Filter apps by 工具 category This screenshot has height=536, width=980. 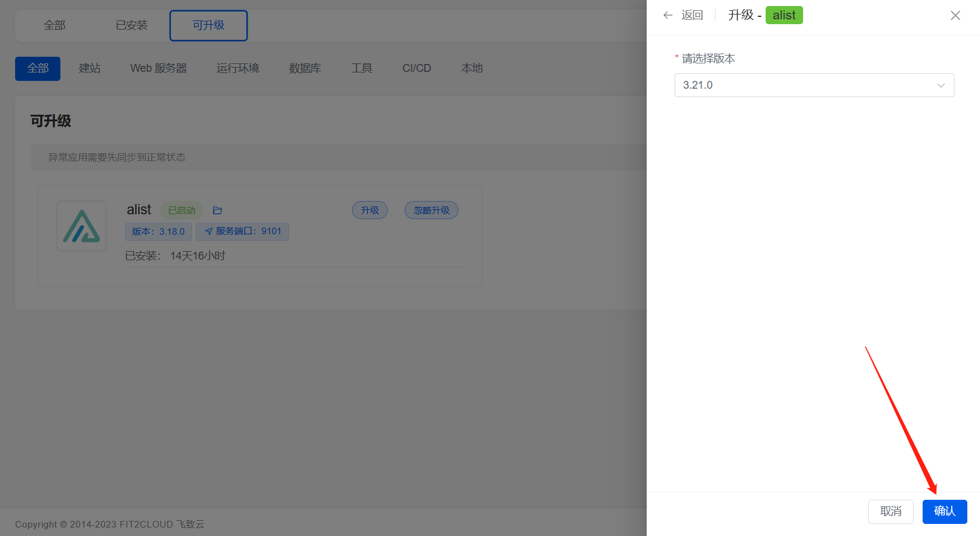coord(362,68)
